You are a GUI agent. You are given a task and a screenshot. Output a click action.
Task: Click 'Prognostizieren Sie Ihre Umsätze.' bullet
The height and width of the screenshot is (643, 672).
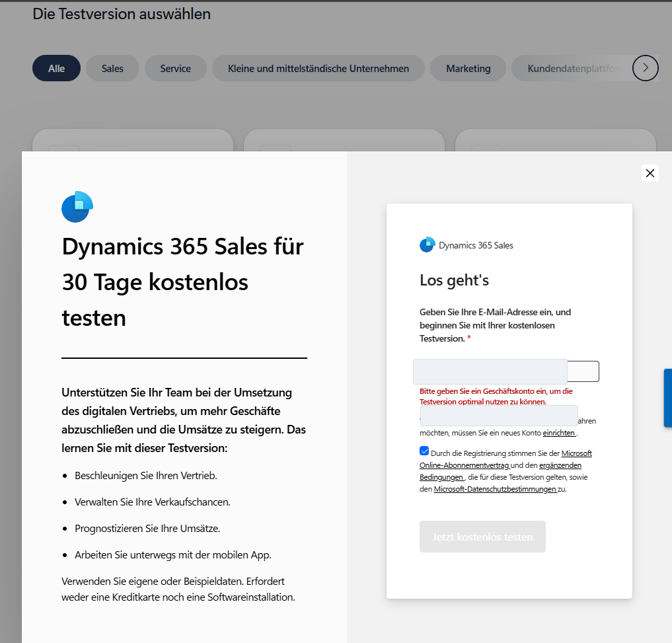point(147,529)
